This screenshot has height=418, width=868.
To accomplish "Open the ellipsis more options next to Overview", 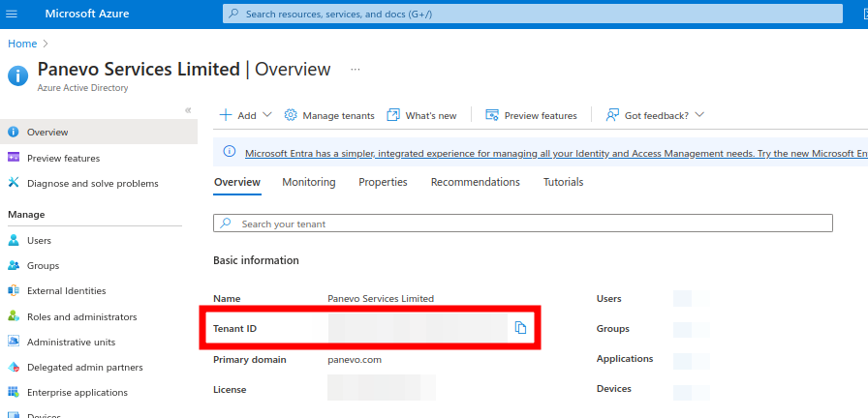I will tap(356, 70).
